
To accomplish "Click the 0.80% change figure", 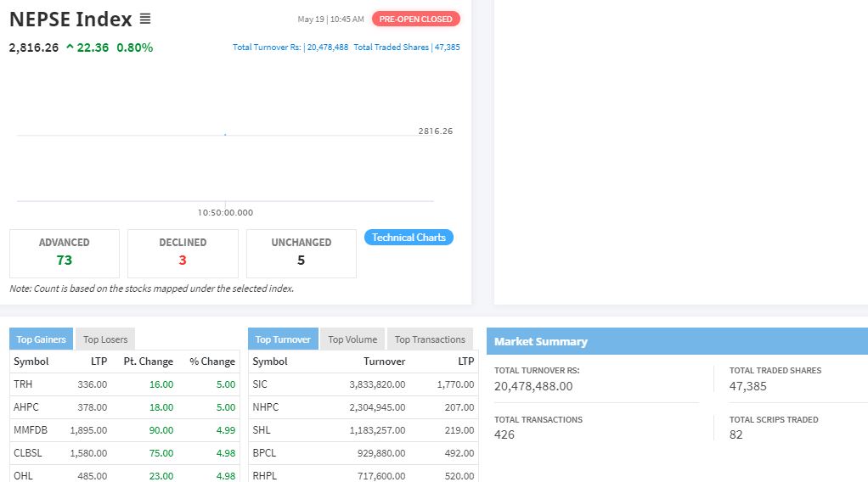I will (134, 48).
